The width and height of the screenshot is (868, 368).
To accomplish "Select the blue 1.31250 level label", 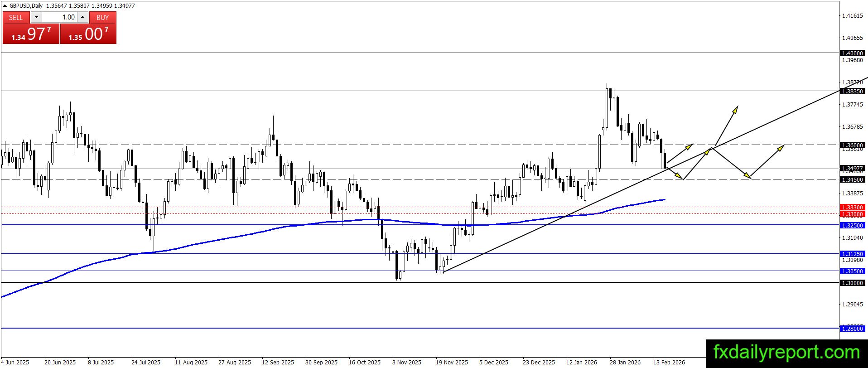I will click(x=852, y=254).
